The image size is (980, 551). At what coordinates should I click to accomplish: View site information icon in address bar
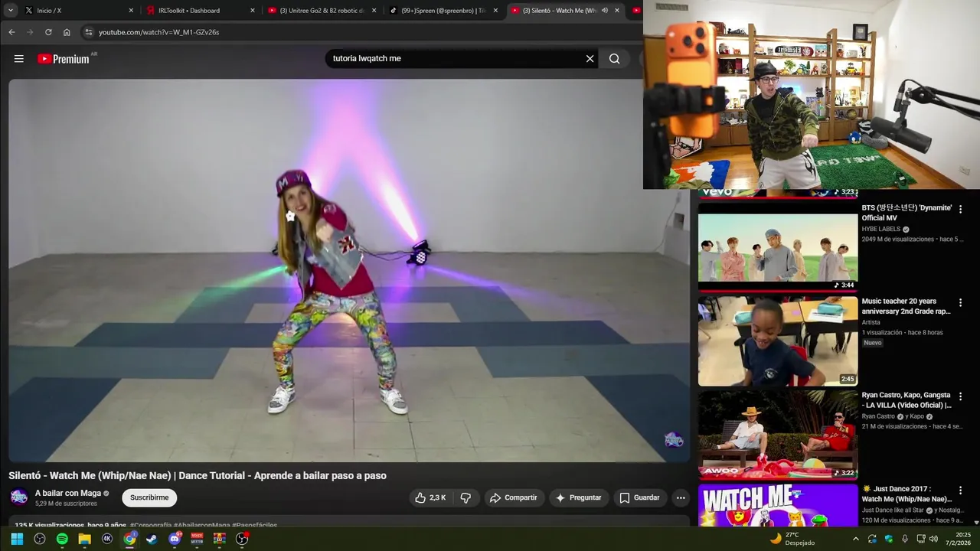(x=88, y=32)
